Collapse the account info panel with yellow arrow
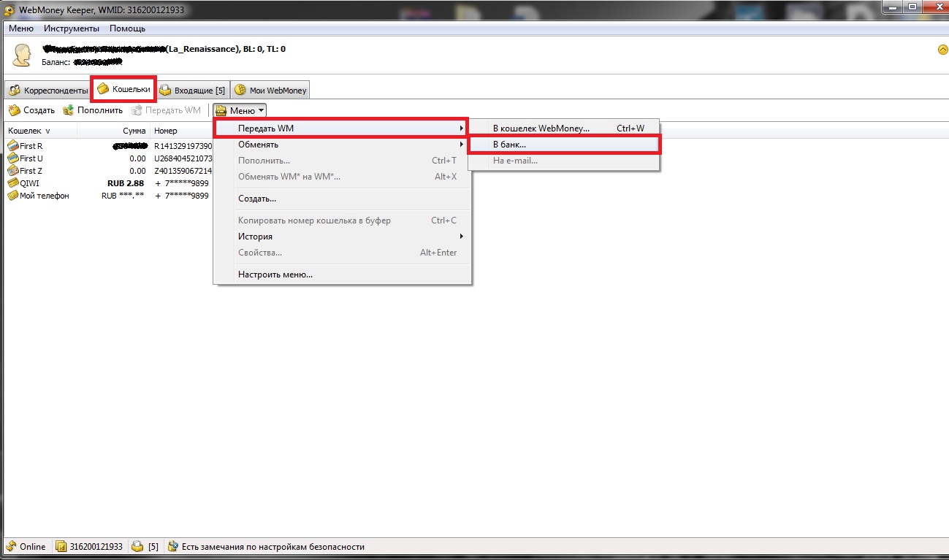 942,50
